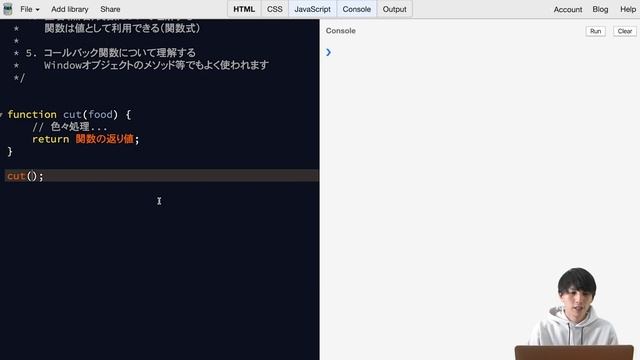Image resolution: width=640 pixels, height=360 pixels.
Task: Click the '// 色々処理...' comment line
Action: click(69, 127)
